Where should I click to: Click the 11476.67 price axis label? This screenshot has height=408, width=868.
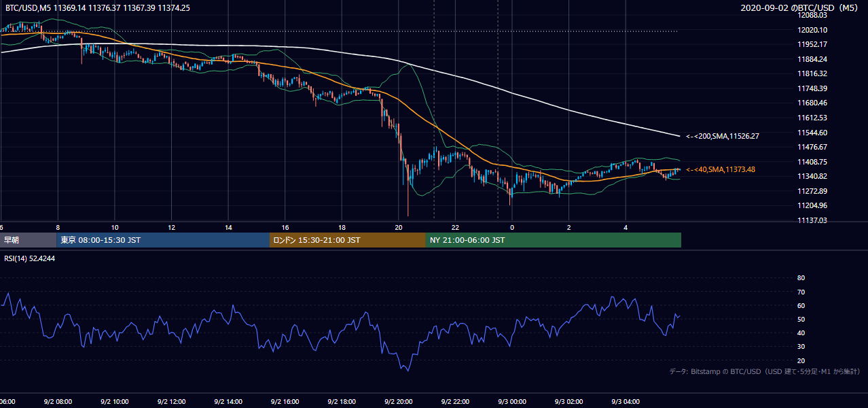click(x=812, y=147)
